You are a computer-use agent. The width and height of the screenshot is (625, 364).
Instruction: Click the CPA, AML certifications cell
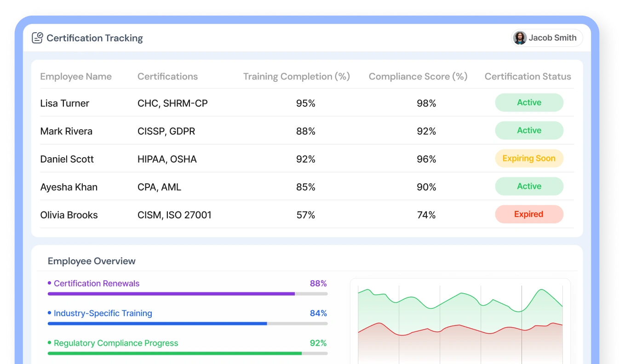point(159,187)
